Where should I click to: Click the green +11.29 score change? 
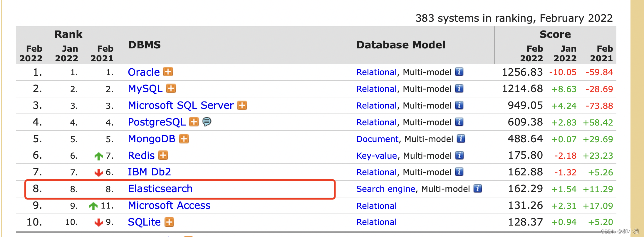click(598, 189)
